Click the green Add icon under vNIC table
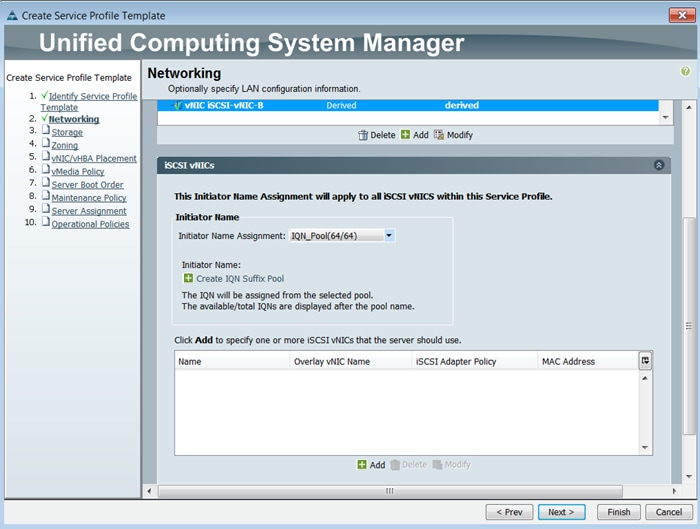700x529 pixels. point(405,134)
